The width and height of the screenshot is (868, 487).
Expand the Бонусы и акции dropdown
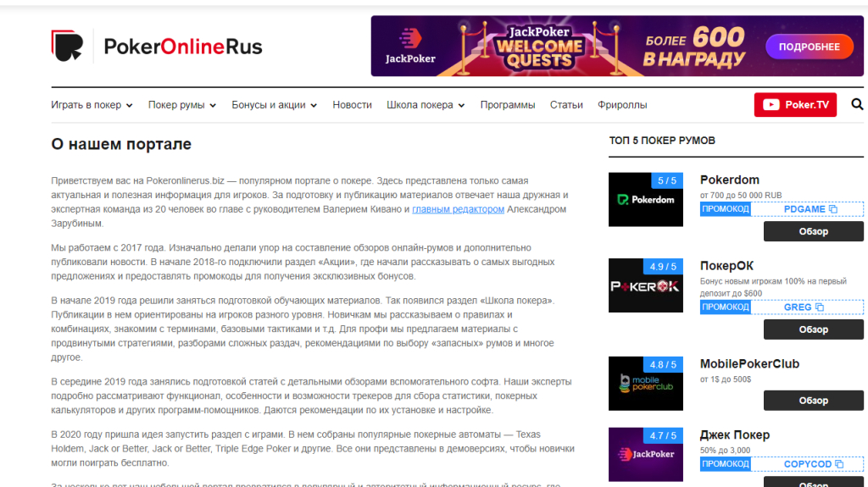[x=274, y=105]
